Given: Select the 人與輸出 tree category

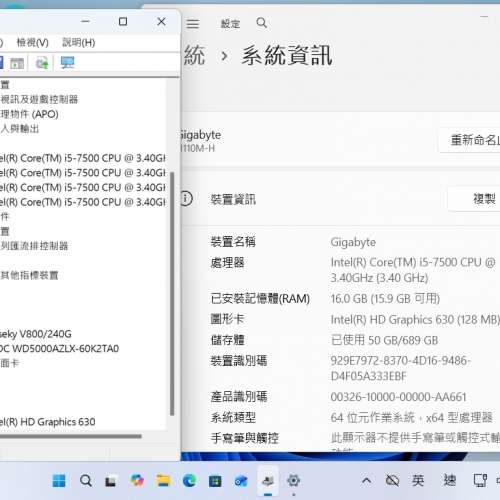Looking at the screenshot, I should pyautogui.click(x=20, y=129).
